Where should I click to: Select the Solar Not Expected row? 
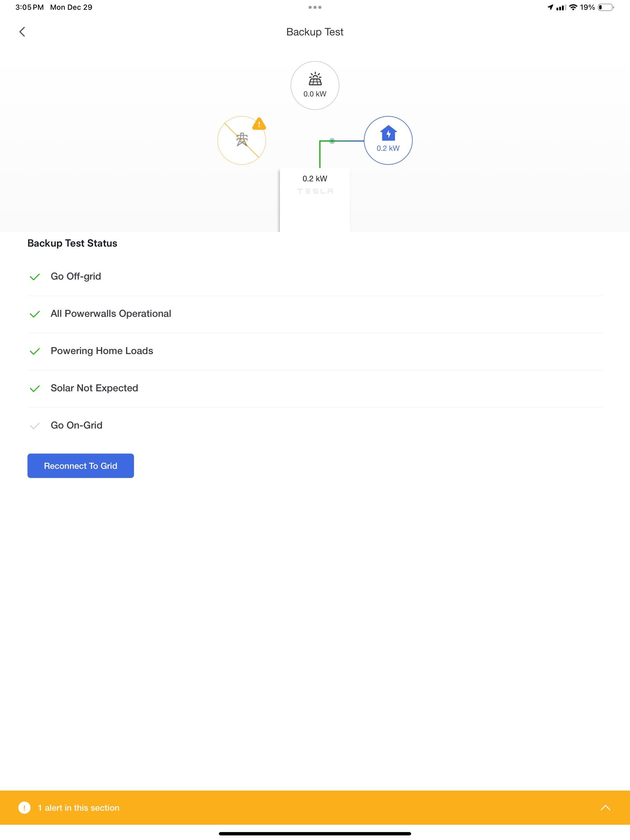(x=94, y=388)
